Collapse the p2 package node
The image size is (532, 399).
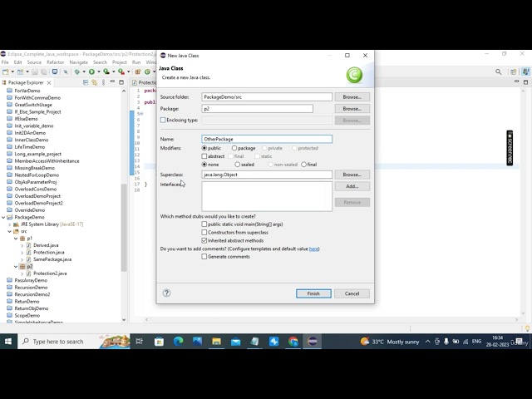click(16, 267)
